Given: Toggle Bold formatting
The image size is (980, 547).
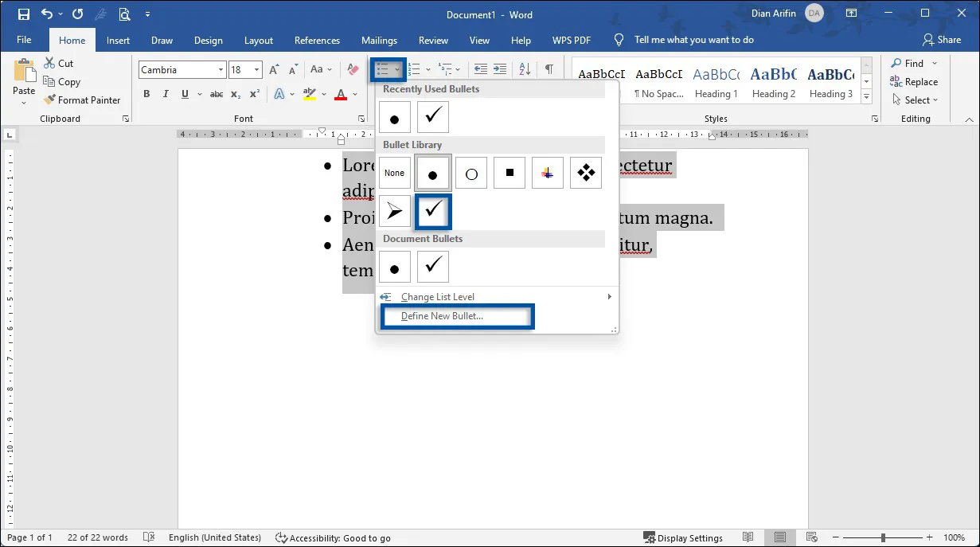Looking at the screenshot, I should tap(146, 94).
